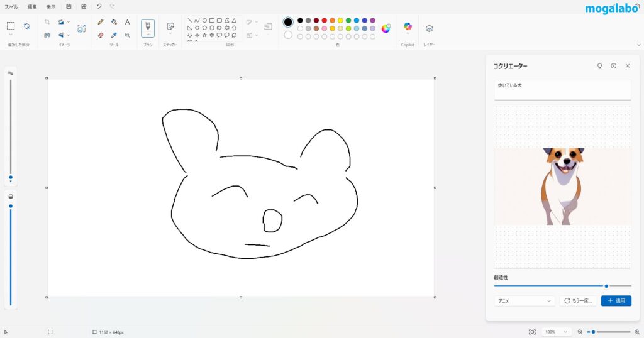The image size is (644, 338).
Task: Expand the rotate options dropdown
Action: [68, 22]
